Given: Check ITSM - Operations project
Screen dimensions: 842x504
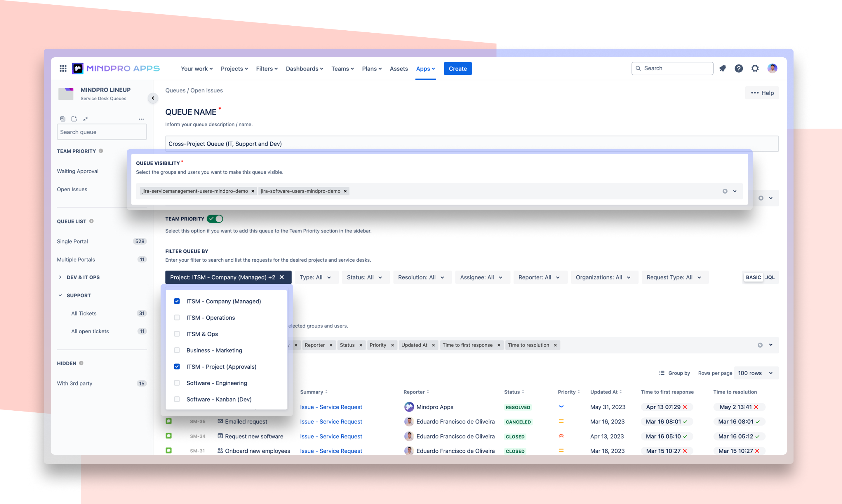Looking at the screenshot, I should [177, 318].
